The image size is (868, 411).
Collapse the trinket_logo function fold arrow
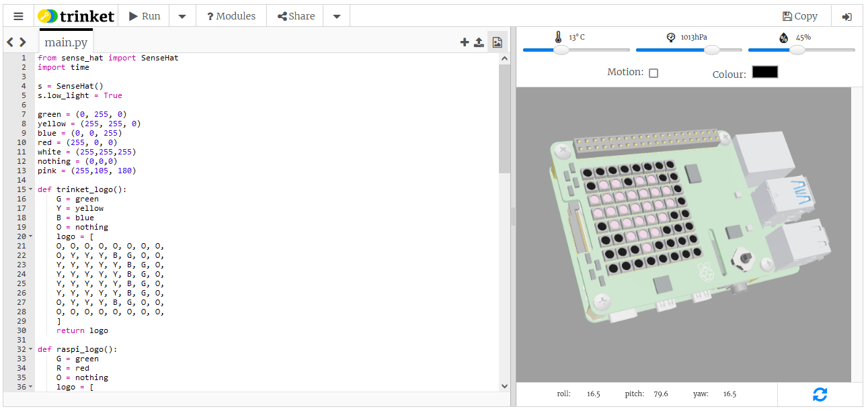coord(30,189)
